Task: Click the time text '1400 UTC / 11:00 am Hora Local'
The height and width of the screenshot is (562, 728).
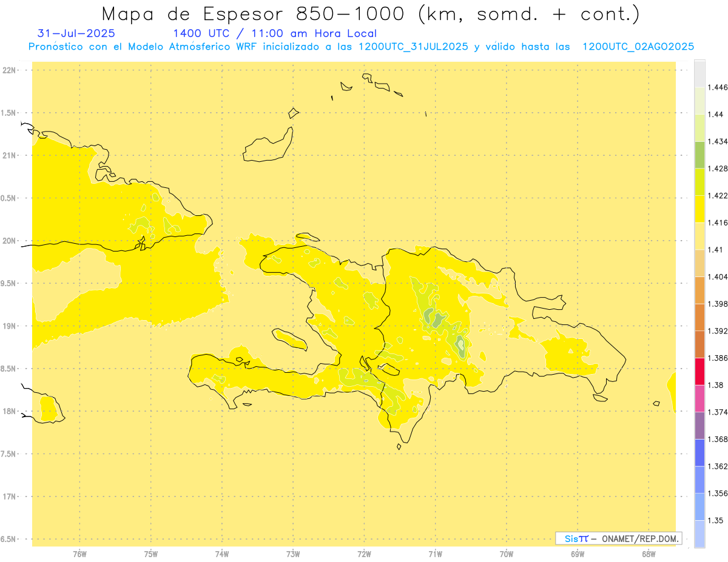Action: 275,33
